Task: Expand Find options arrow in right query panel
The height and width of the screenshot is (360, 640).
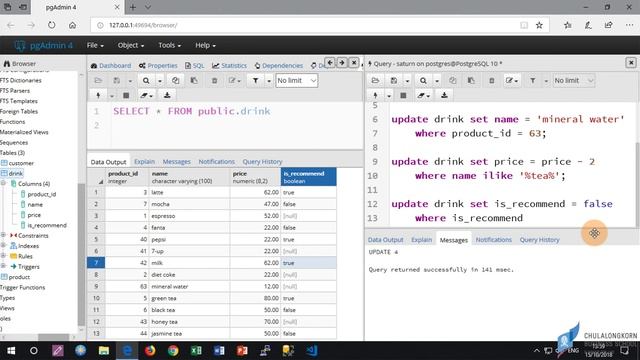Action: [x=437, y=81]
